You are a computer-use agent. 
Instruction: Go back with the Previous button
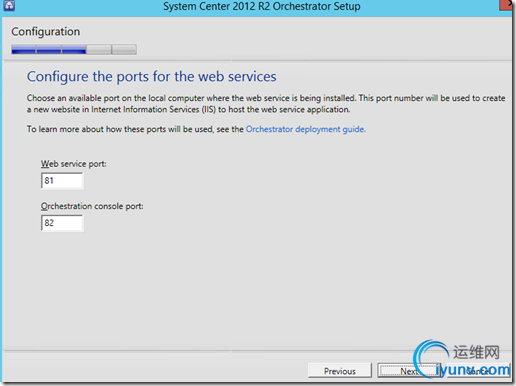(340, 371)
